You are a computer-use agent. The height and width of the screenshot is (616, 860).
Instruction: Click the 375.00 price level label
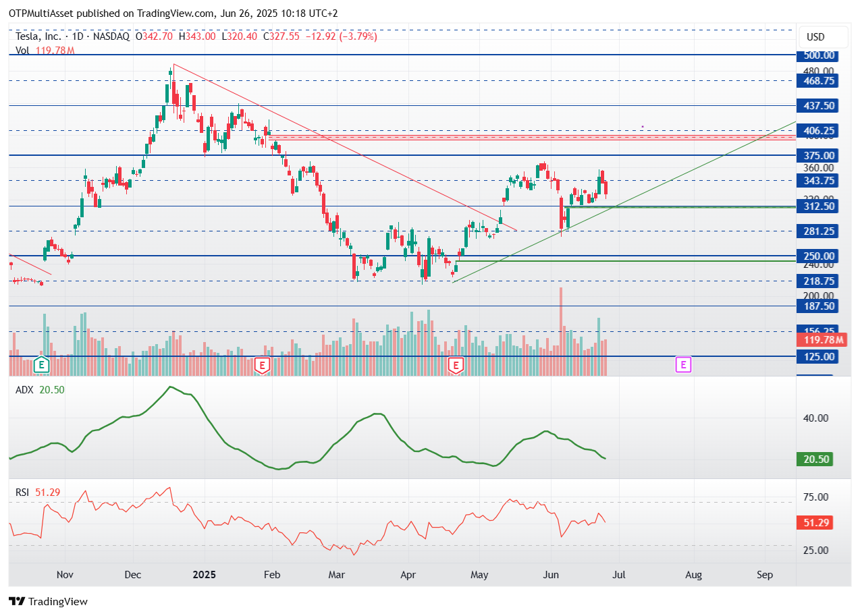click(819, 155)
